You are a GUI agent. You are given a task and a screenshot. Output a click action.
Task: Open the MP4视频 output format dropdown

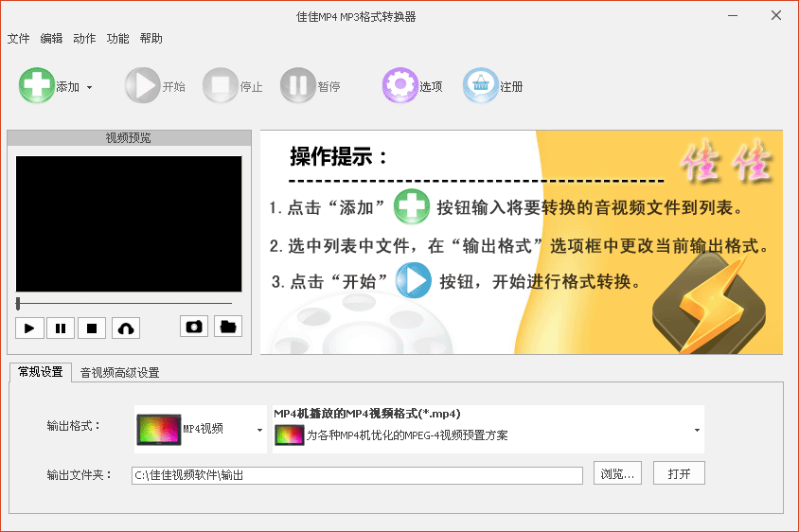click(258, 430)
